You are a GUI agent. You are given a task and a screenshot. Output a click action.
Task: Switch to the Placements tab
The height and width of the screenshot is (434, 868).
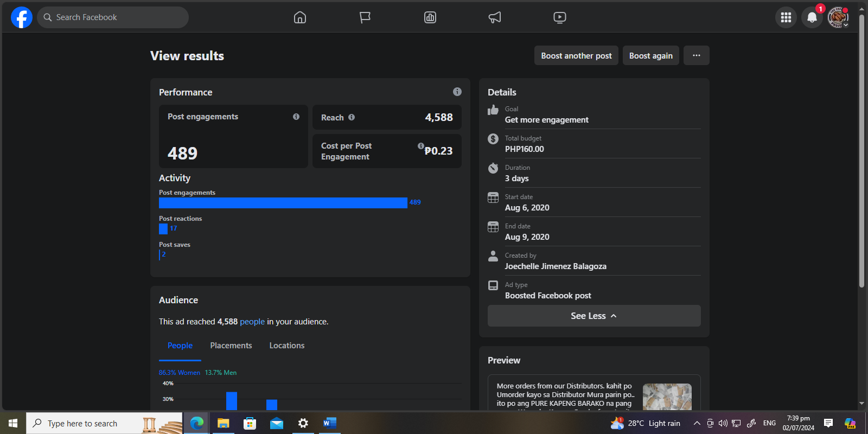click(x=231, y=346)
